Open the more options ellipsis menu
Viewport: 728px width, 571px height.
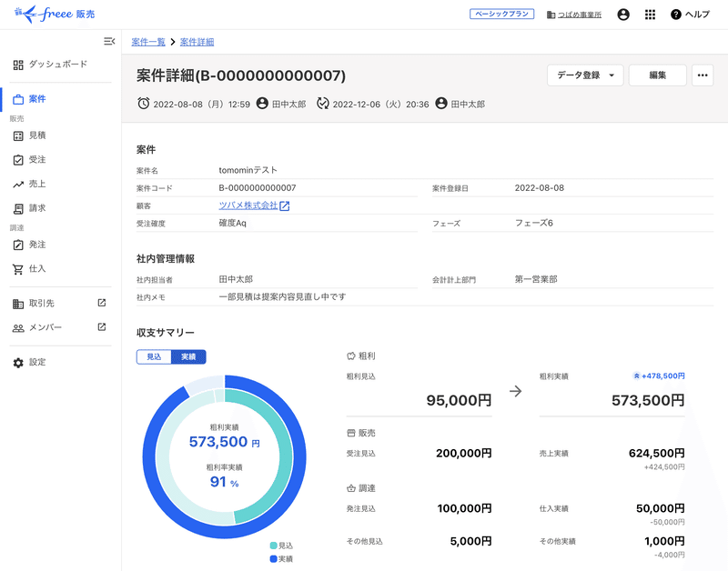tap(703, 75)
